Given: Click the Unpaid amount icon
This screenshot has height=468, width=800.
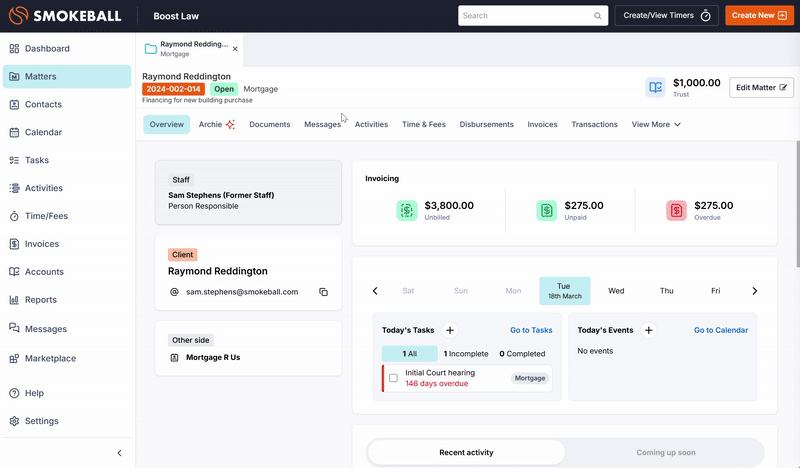Looking at the screenshot, I should point(546,210).
